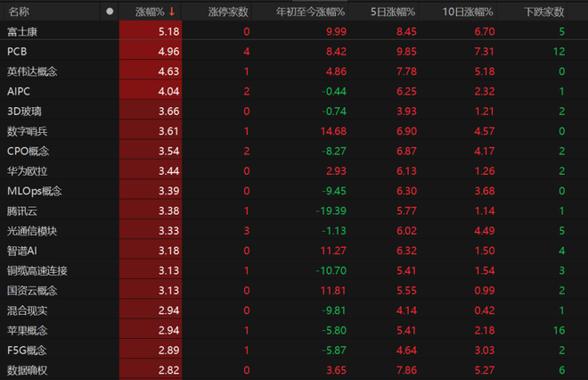Open the 富士康 sector row

[x=21, y=31]
